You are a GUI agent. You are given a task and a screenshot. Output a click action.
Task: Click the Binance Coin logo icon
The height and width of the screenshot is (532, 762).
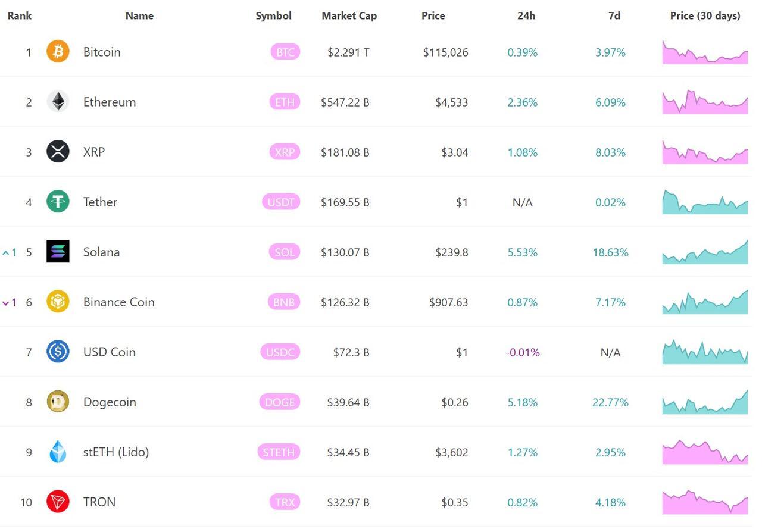click(x=58, y=302)
